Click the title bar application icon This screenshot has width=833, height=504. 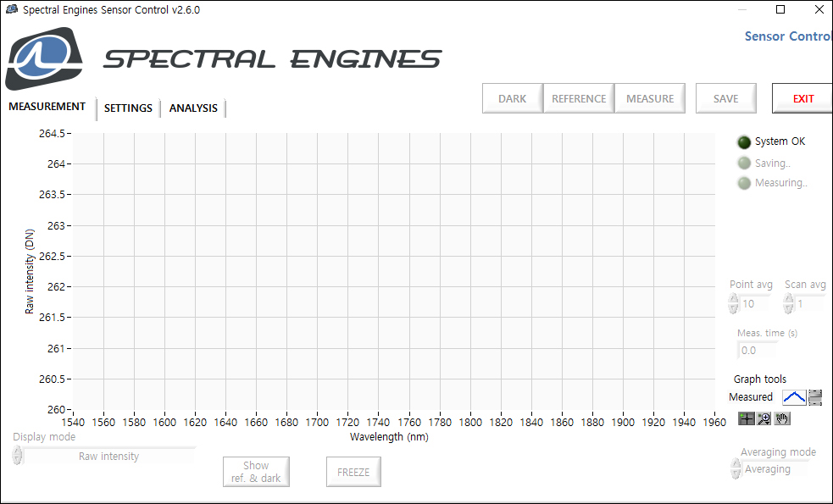[12, 9]
